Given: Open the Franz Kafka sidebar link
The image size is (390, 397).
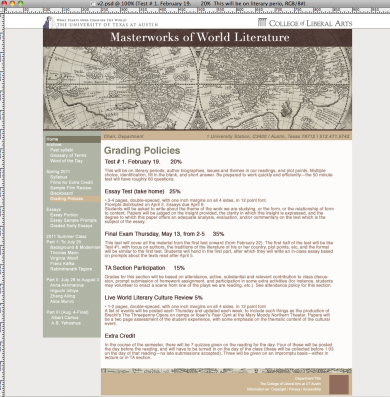Looking at the screenshot, I should [x=62, y=263].
